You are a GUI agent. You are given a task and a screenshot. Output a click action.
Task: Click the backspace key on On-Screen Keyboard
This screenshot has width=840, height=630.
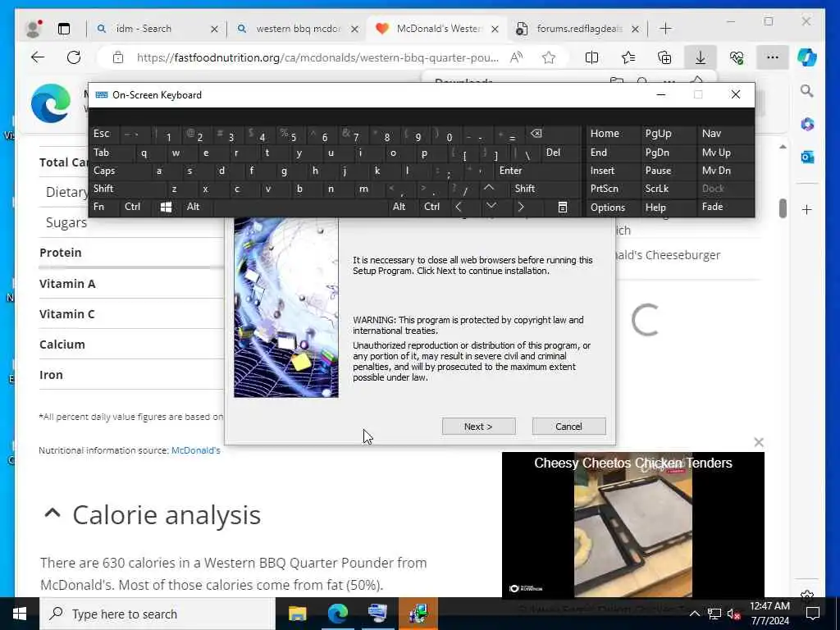click(x=536, y=134)
